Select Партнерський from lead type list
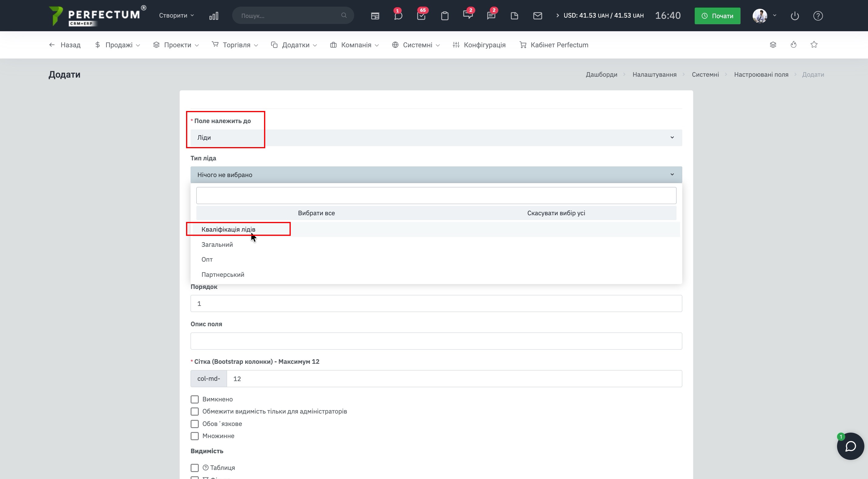 click(x=223, y=275)
